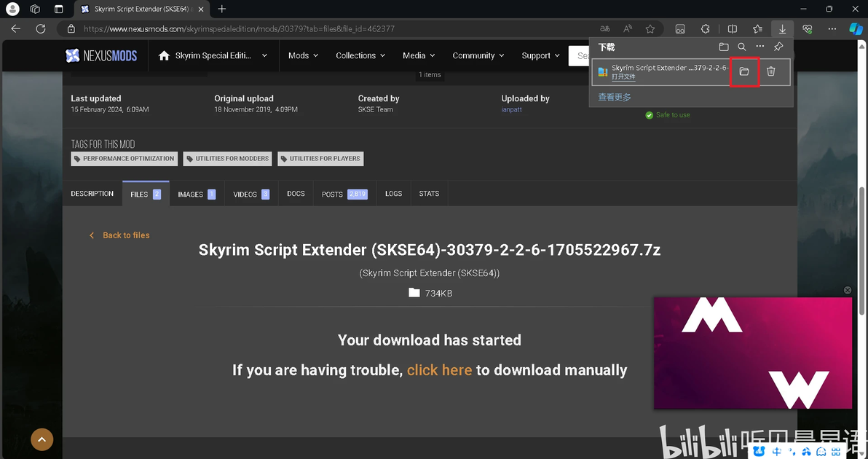Click the Nexus Mods logo
868x459 pixels.
click(101, 55)
